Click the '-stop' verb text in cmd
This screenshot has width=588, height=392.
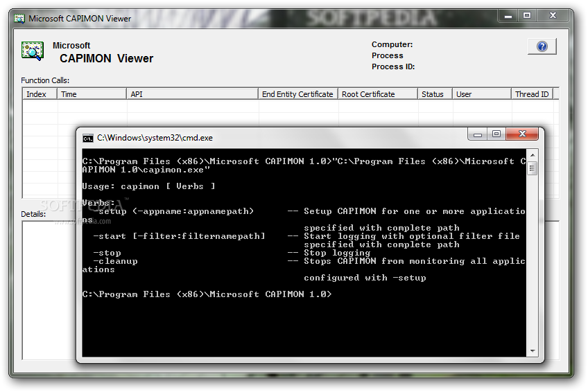(x=107, y=253)
